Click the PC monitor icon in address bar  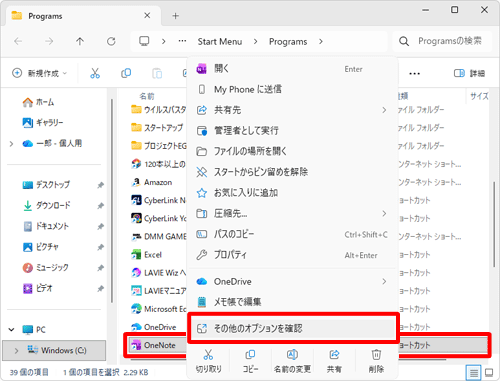144,41
